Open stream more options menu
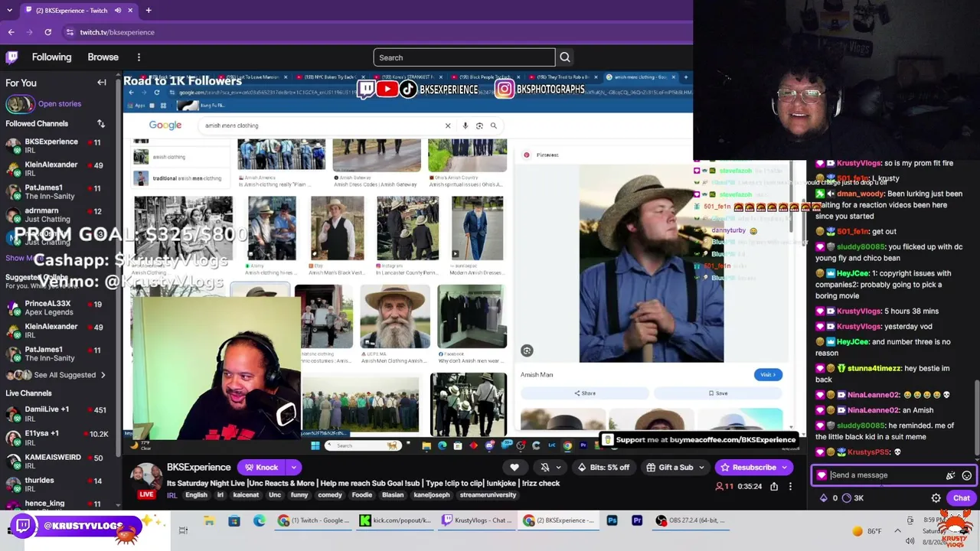 click(x=790, y=487)
